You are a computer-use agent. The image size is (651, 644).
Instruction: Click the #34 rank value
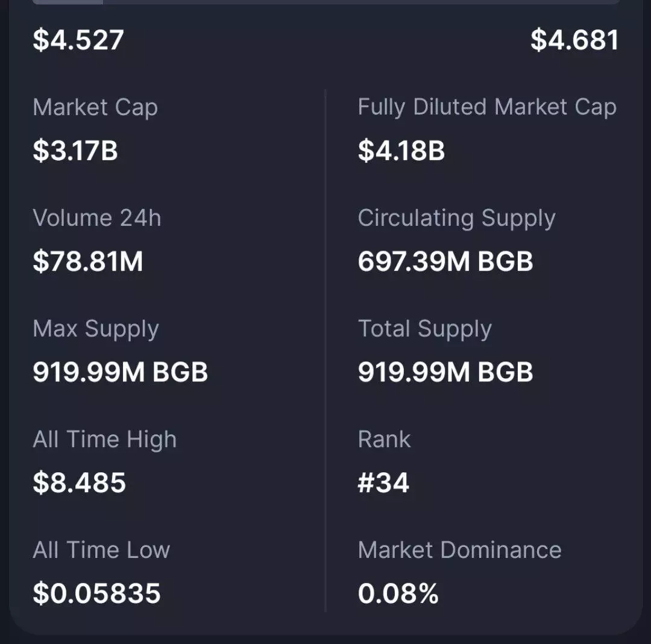coord(383,483)
